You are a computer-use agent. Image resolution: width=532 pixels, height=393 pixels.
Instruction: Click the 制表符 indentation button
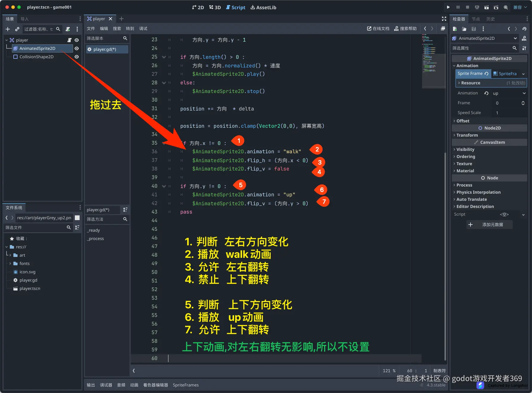coord(439,371)
